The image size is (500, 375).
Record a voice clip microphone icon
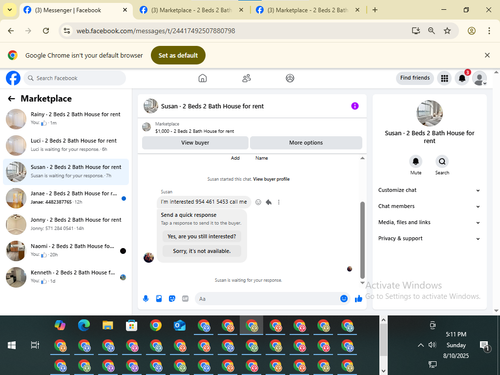coord(146,299)
